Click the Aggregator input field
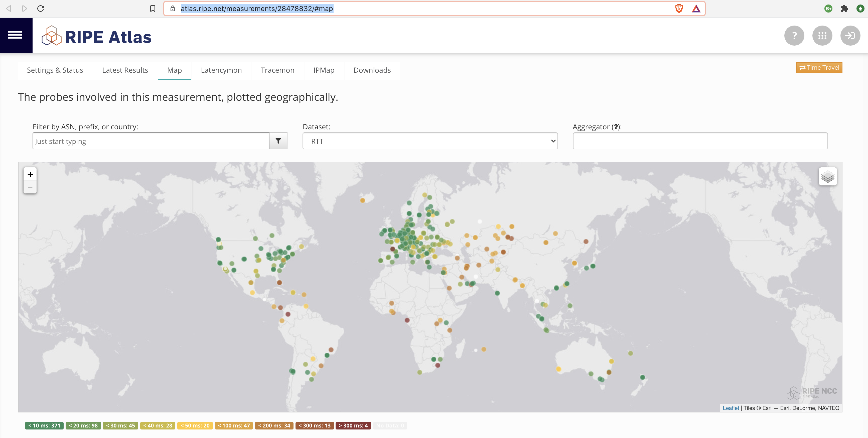This screenshot has width=868, height=438. tap(699, 141)
